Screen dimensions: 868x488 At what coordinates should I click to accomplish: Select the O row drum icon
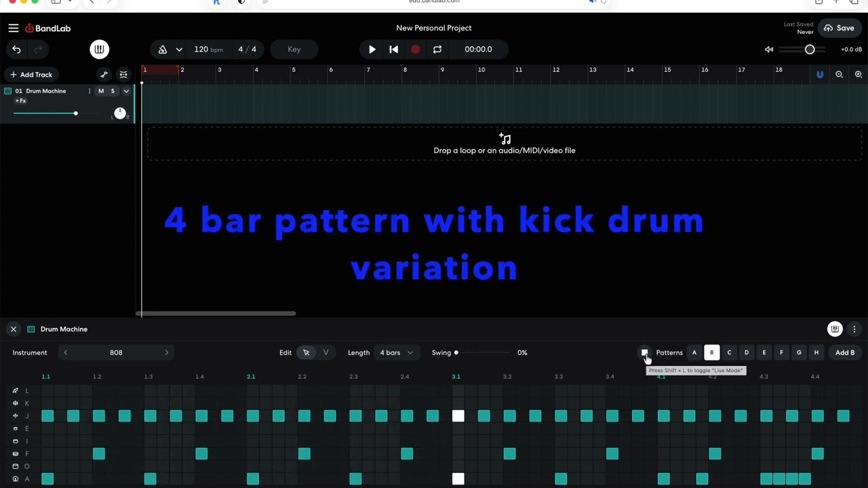pos(16,466)
